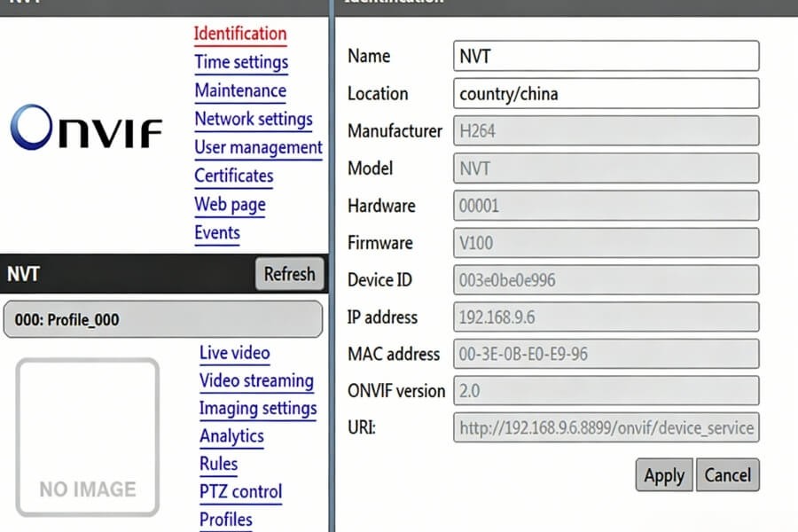Go to the Maintenance section
Screen dimensions: 798x532
240,90
